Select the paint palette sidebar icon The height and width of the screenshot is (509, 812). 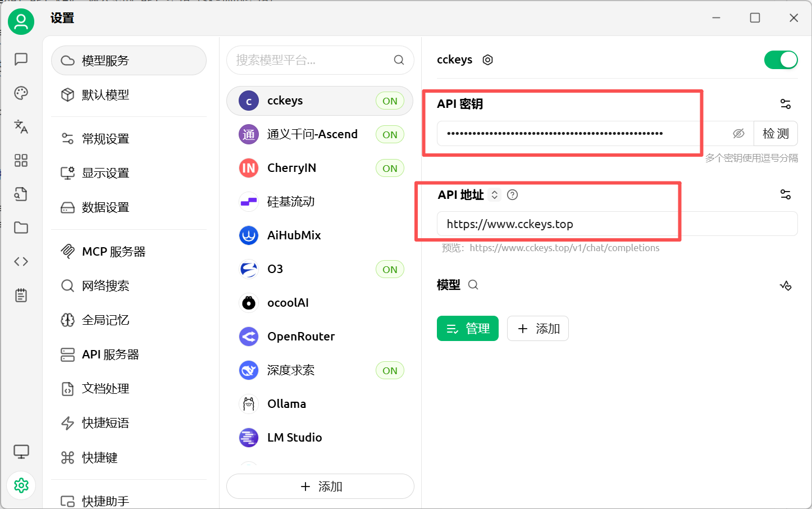[21, 93]
